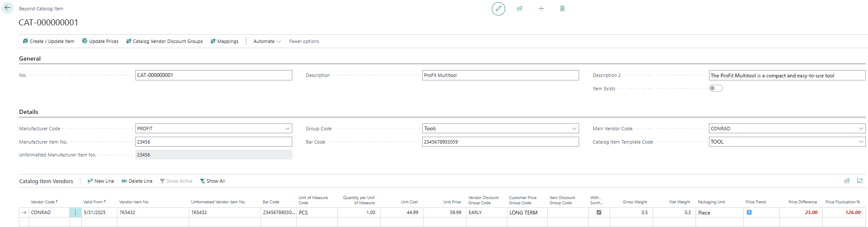This screenshot has height=227, width=868.
Task: Toggle the Item Exists switch
Action: click(x=715, y=89)
